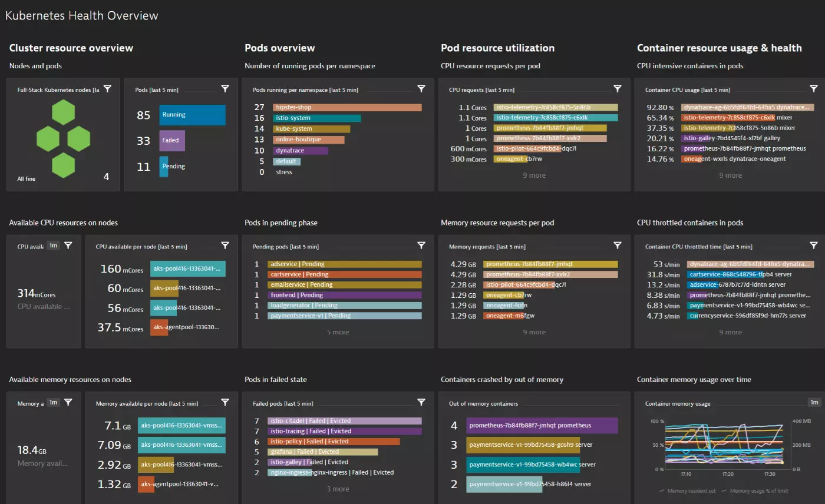Open filter on Pending pods tile
This screenshot has width=825, height=504.
point(421,246)
